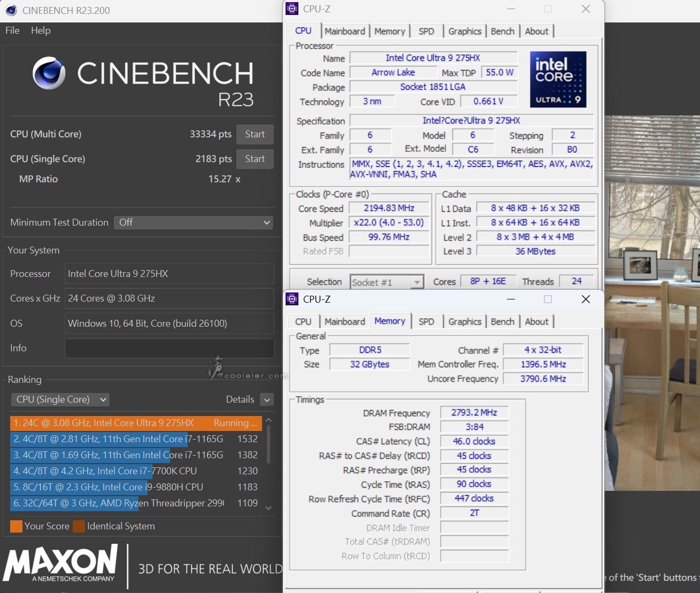This screenshot has height=593, width=700.
Task: Open the CPU (Single Core) ranking dropdown
Action: pos(60,399)
